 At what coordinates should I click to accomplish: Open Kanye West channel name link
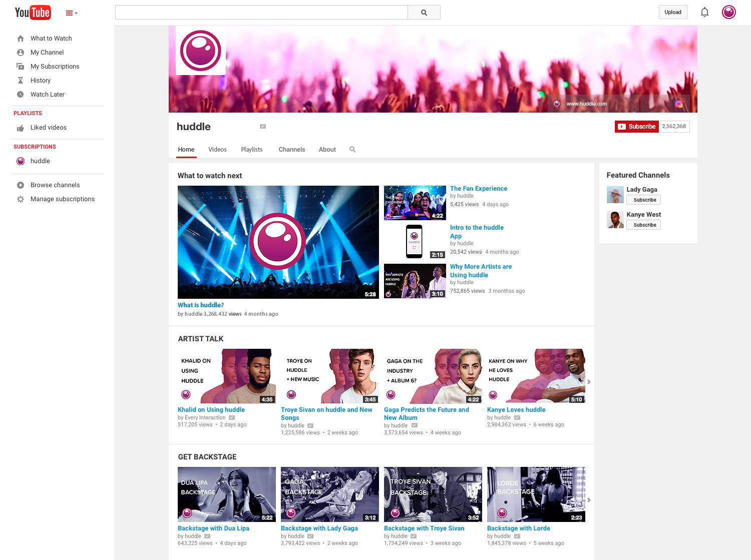click(x=644, y=215)
